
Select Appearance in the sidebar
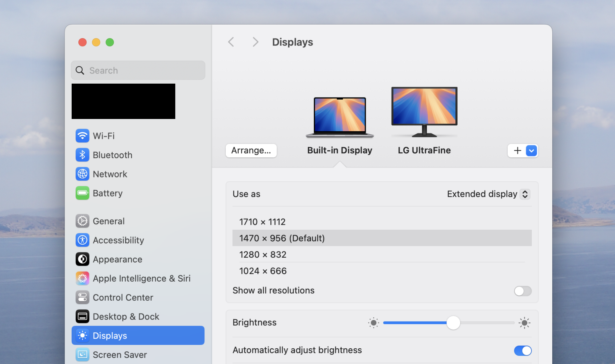tap(138, 259)
